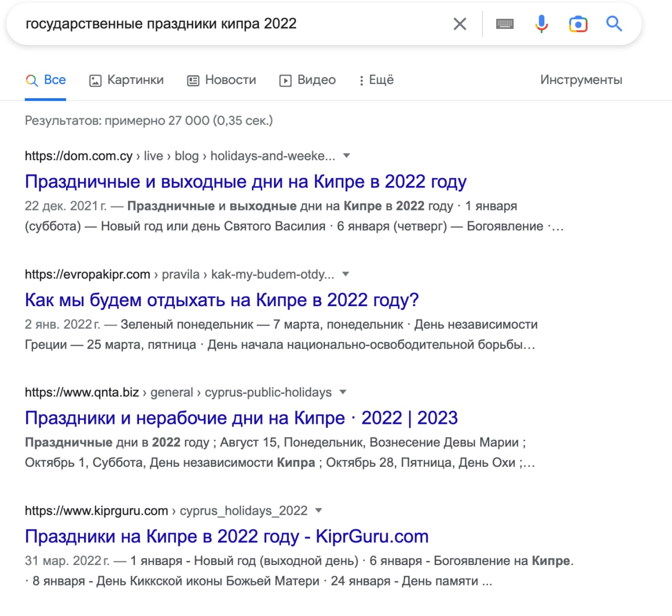Open the Новости results tab
Screen dimensions: 672x616
(x=222, y=80)
